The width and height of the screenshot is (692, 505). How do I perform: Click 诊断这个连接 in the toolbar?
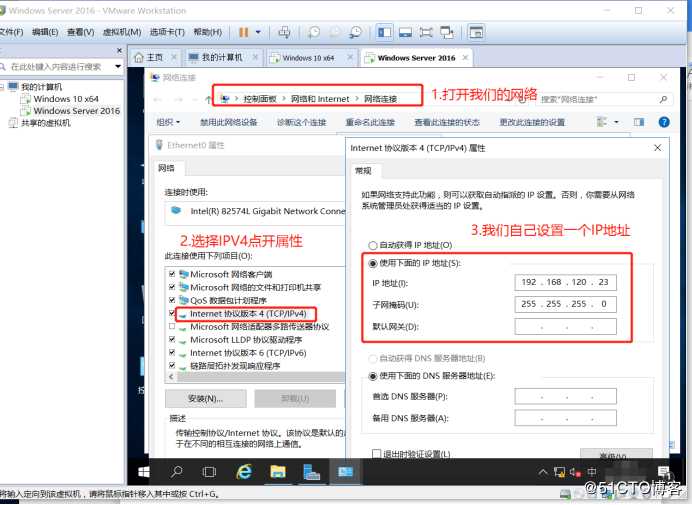[301, 122]
